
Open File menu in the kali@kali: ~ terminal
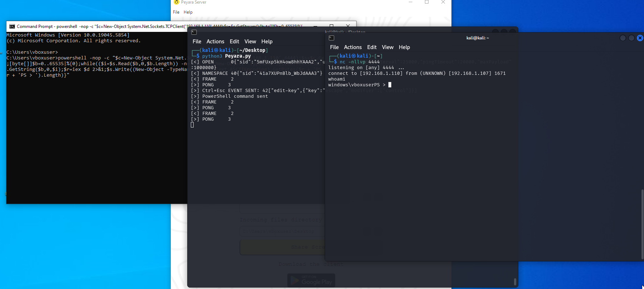(334, 47)
